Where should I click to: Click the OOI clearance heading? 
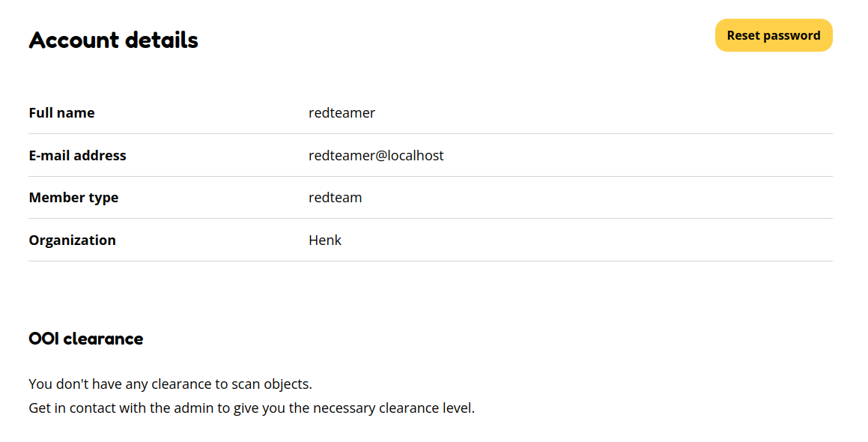click(85, 338)
